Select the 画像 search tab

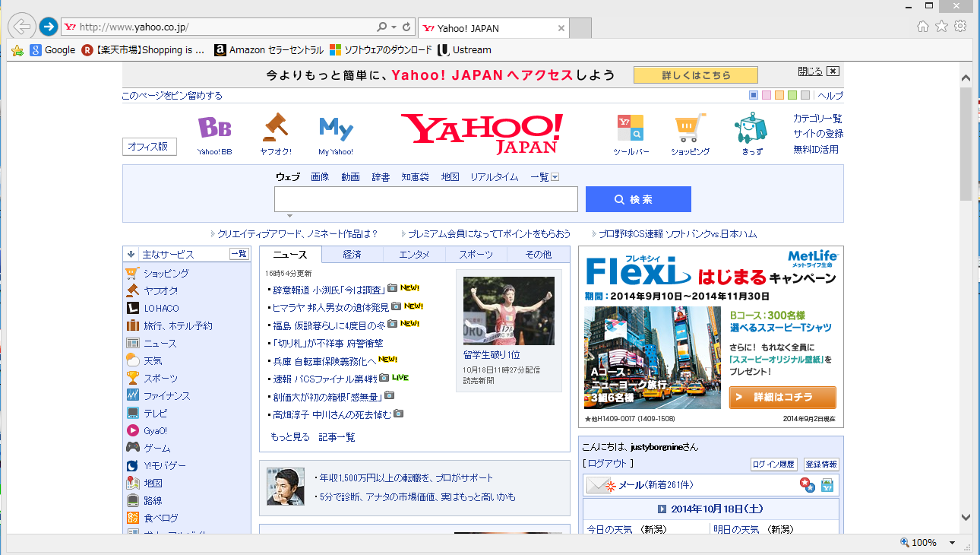320,177
